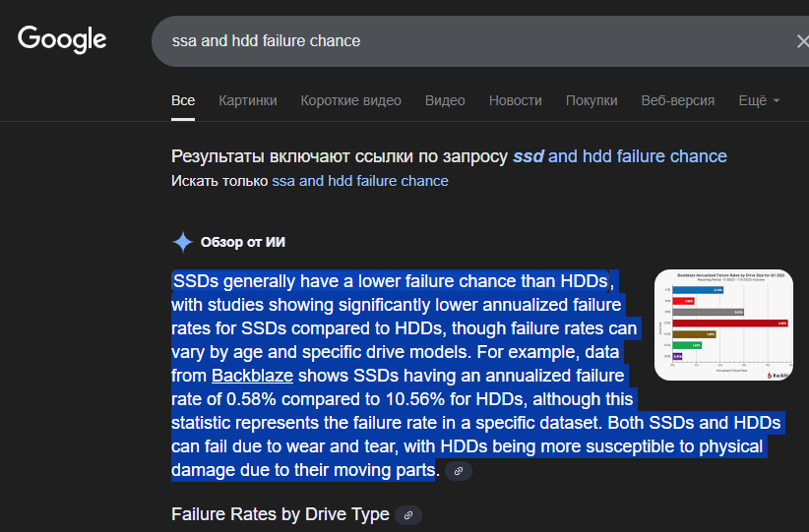
Task: Select the Все tab
Action: click(183, 100)
